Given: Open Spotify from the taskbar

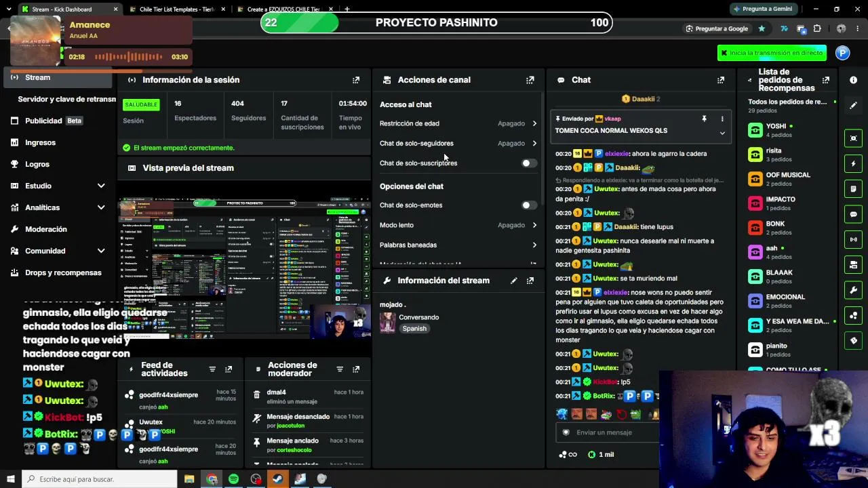Looking at the screenshot, I should coord(234,479).
